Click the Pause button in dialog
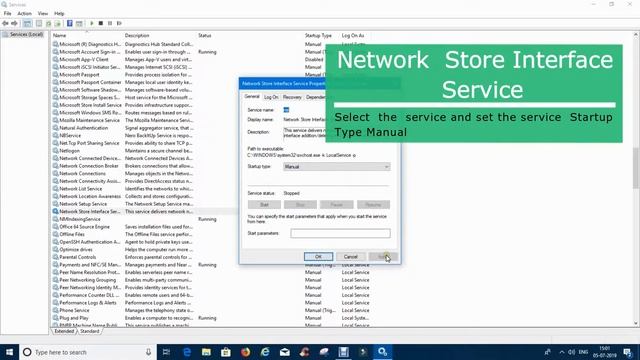The height and width of the screenshot is (360, 640). click(337, 204)
